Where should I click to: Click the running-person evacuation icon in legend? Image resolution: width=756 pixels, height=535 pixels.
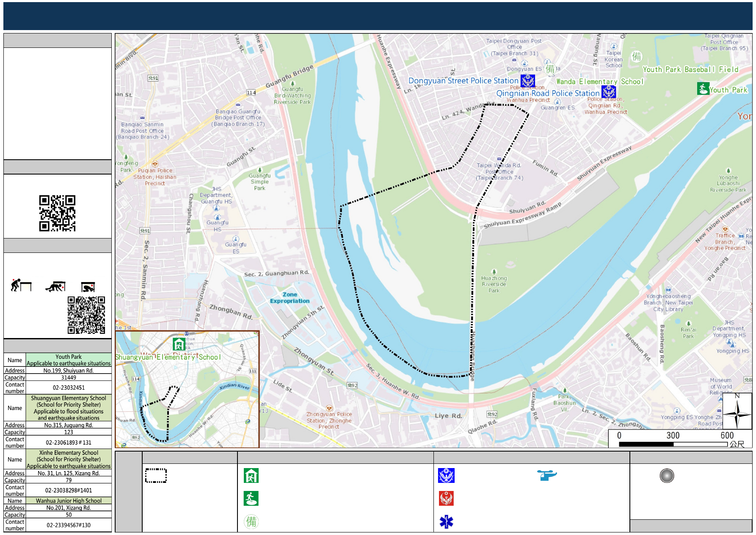(x=251, y=499)
